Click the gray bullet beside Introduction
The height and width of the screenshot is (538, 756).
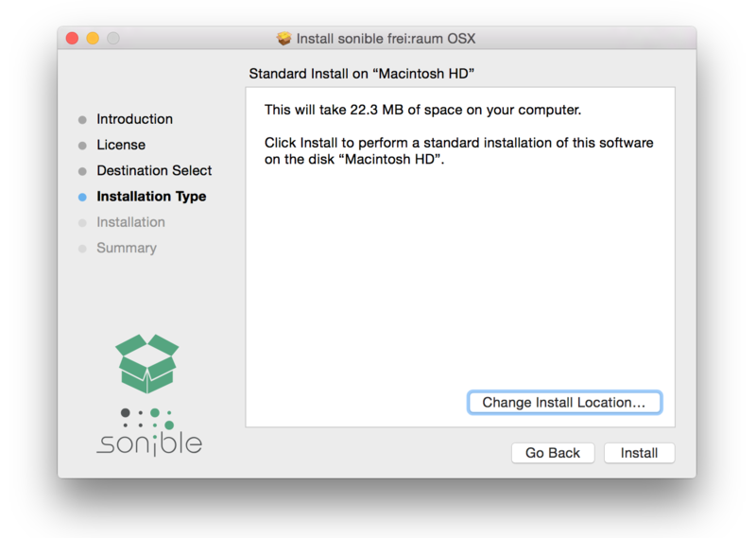82,120
